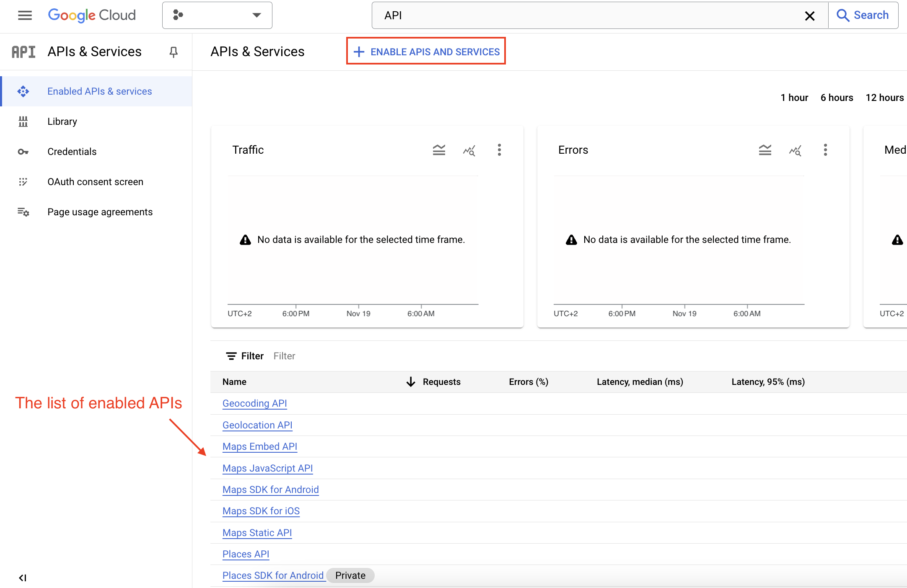907x588 pixels.
Task: Open the navigation hamburger menu
Action: [x=25, y=15]
